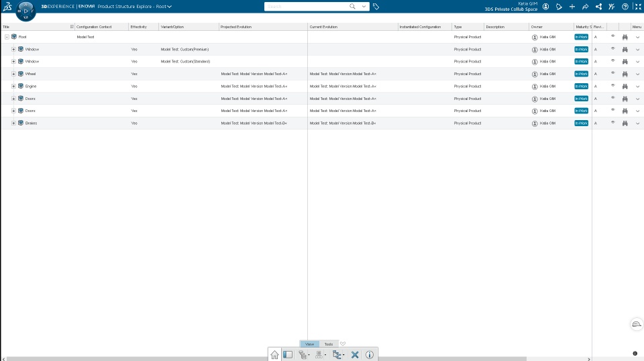Click the binoculars icon in Root row

point(625,37)
